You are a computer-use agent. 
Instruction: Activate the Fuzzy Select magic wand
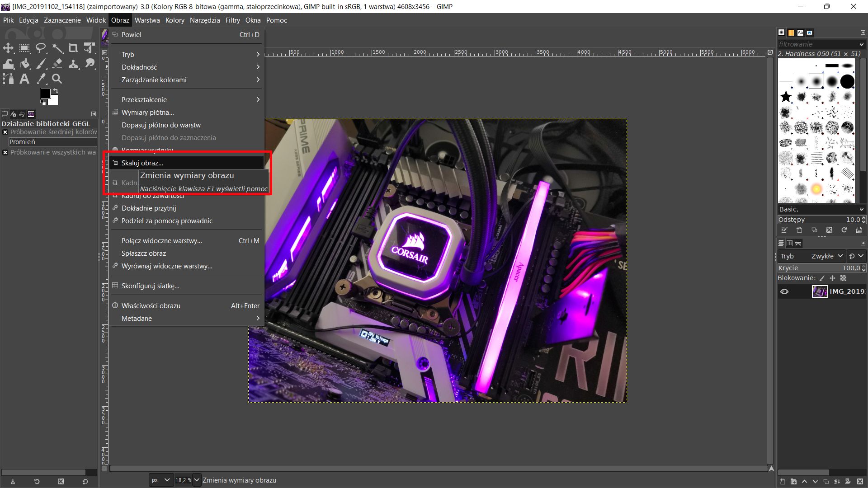57,48
